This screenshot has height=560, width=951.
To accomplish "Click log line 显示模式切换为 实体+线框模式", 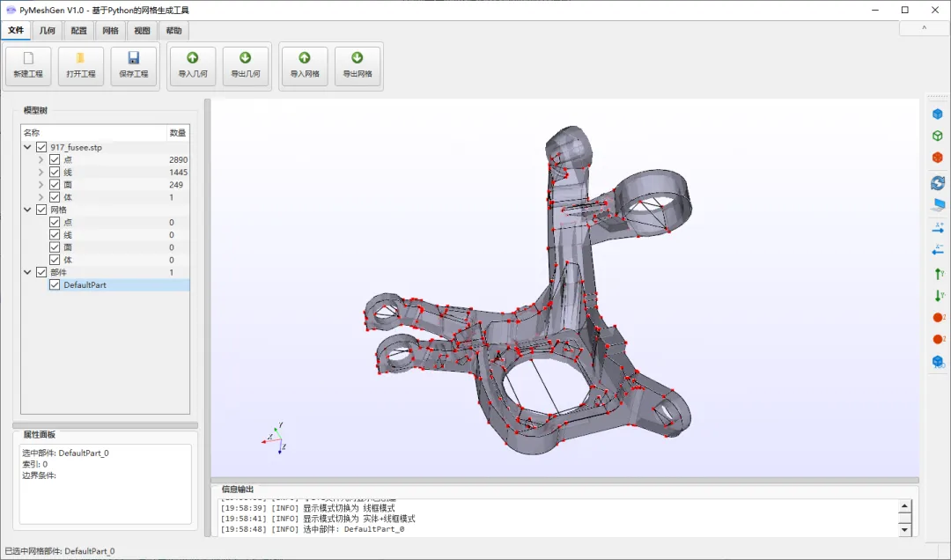I will 318,519.
